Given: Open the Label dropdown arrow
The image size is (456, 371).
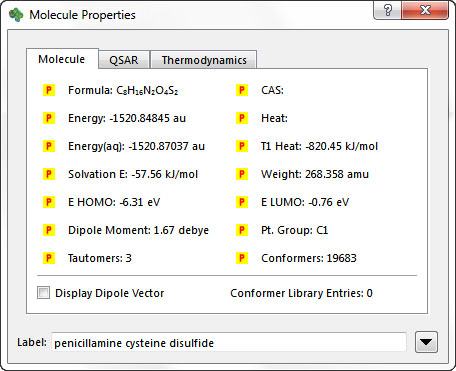Looking at the screenshot, I should tap(426, 342).
